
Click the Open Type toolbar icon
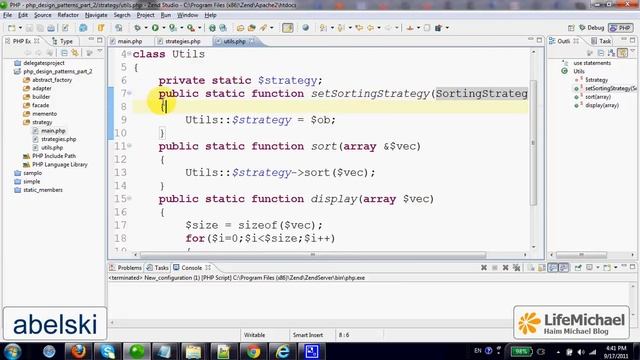click(x=240, y=28)
